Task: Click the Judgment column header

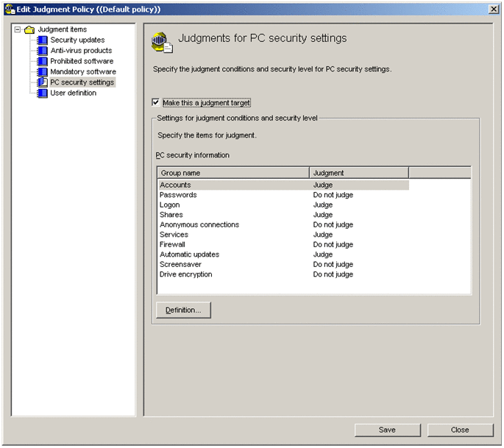Action: point(359,173)
